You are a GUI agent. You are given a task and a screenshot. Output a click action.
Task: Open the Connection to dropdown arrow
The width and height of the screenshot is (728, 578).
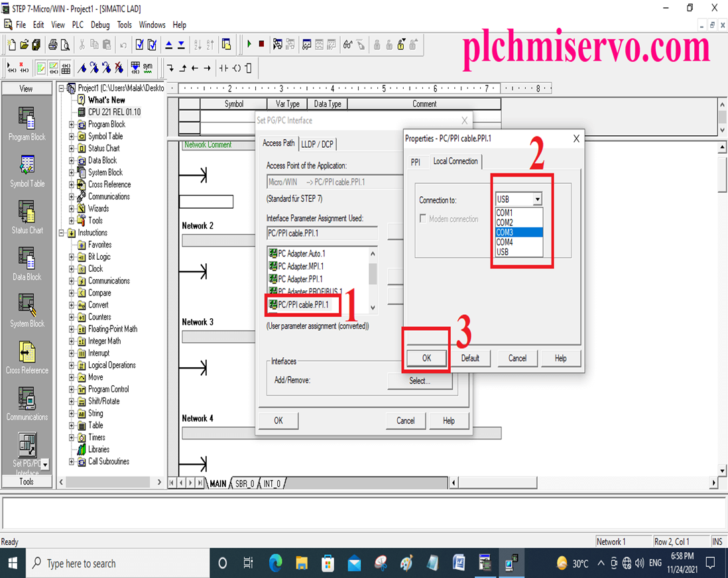537,199
